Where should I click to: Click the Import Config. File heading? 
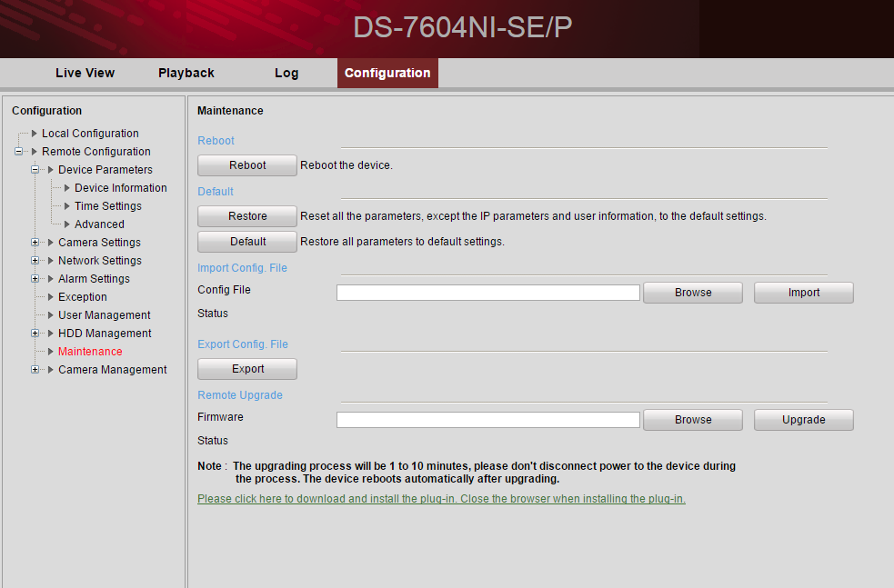click(242, 268)
